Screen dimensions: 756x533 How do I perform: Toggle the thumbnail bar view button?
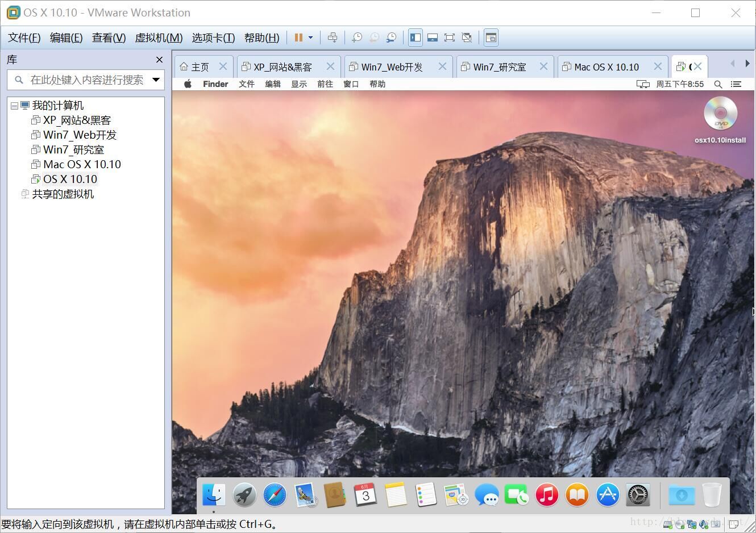[x=433, y=38]
